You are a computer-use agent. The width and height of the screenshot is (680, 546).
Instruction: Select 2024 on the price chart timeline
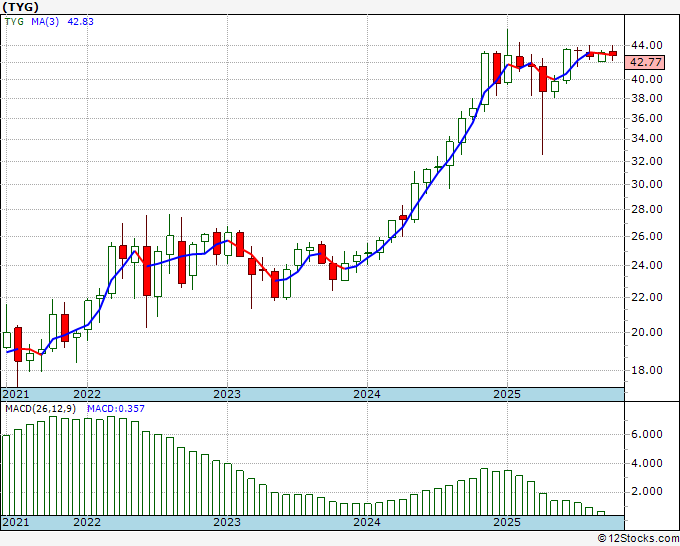(x=367, y=394)
